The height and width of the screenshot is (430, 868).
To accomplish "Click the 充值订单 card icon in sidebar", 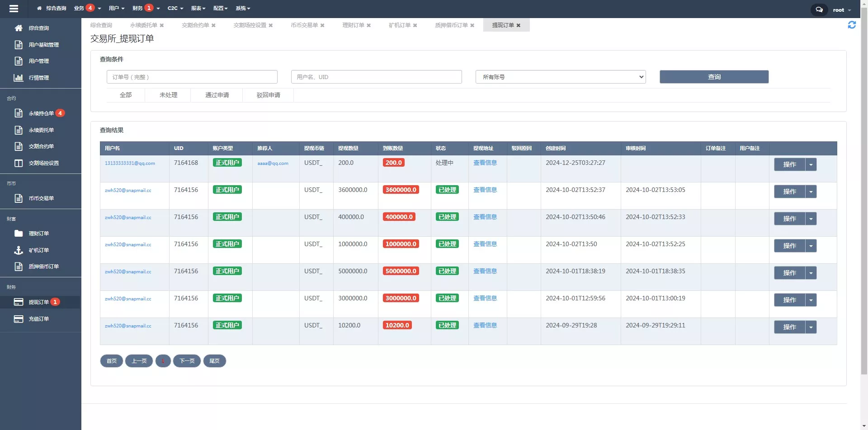I will coord(19,319).
